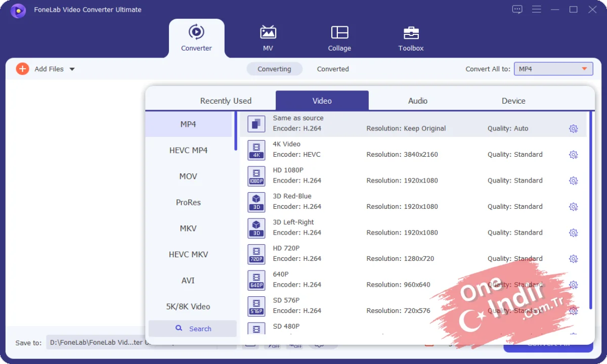Click 'Resolution: Keep Original' text

(406, 128)
